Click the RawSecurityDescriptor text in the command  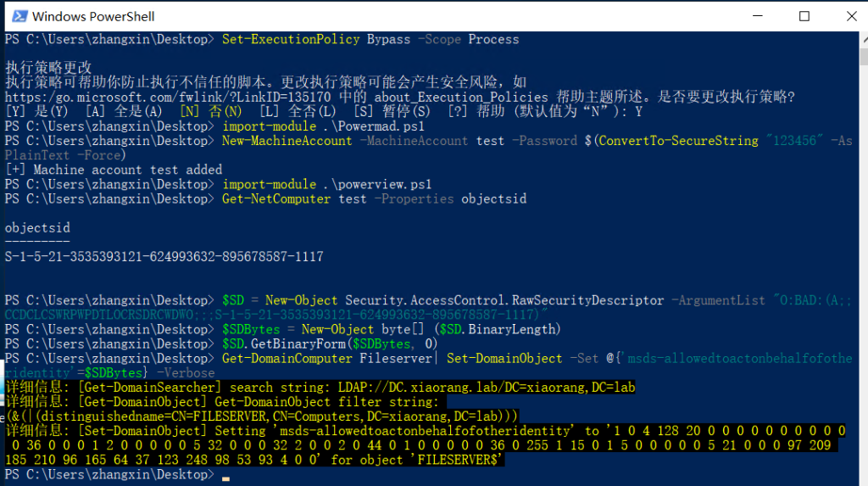click(x=588, y=300)
